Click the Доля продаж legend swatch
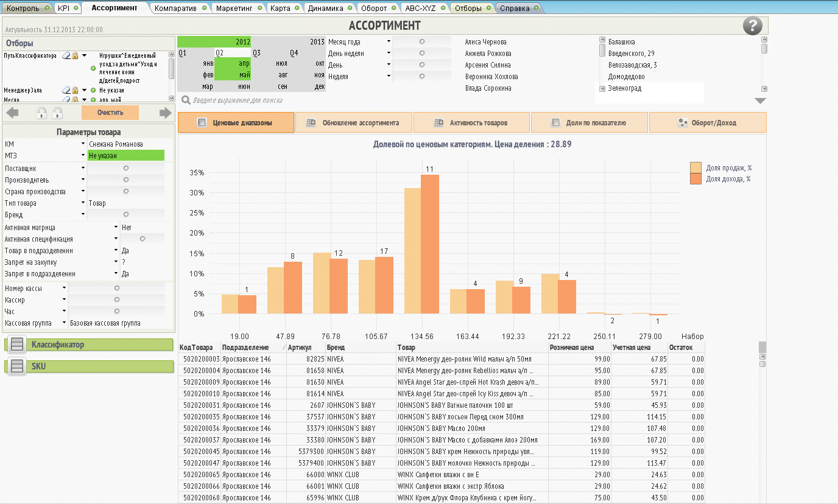 click(696, 167)
